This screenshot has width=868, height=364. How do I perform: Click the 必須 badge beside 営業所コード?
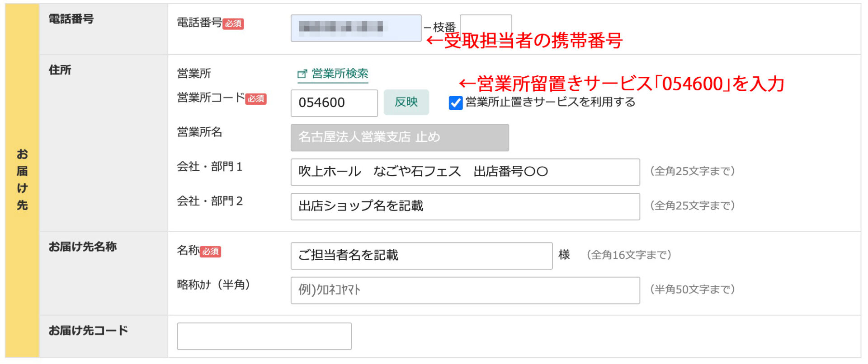tap(256, 99)
